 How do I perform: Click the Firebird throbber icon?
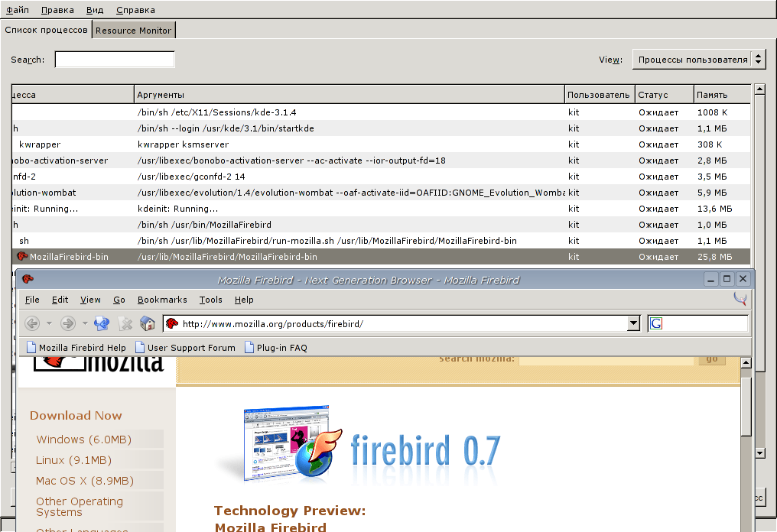pyautogui.click(x=740, y=298)
